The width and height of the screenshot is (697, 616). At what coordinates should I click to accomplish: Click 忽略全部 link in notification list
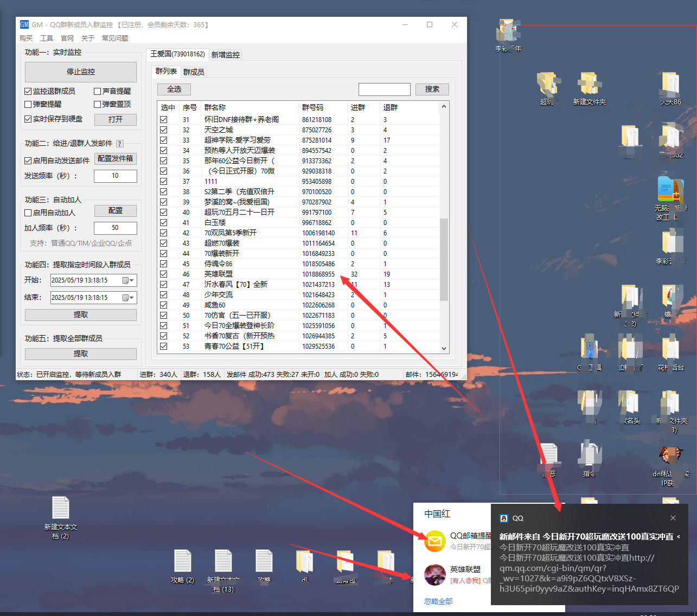438,601
